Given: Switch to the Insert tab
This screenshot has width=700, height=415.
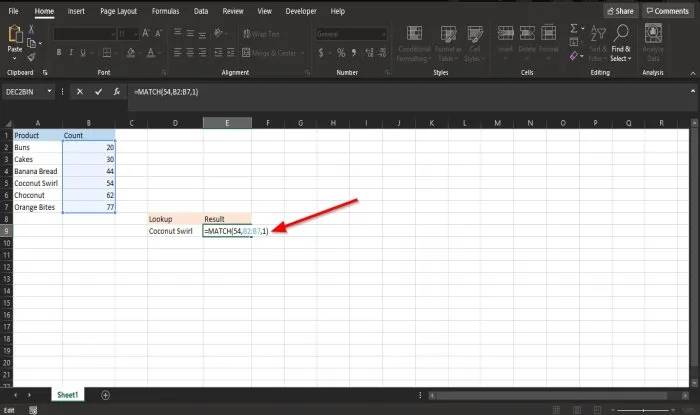Looking at the screenshot, I should pos(76,11).
